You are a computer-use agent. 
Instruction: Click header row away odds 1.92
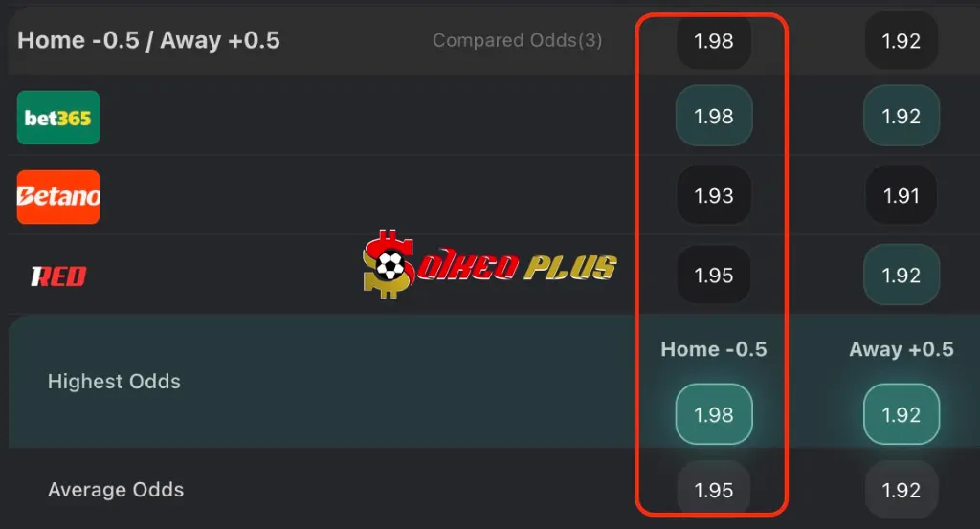902,40
